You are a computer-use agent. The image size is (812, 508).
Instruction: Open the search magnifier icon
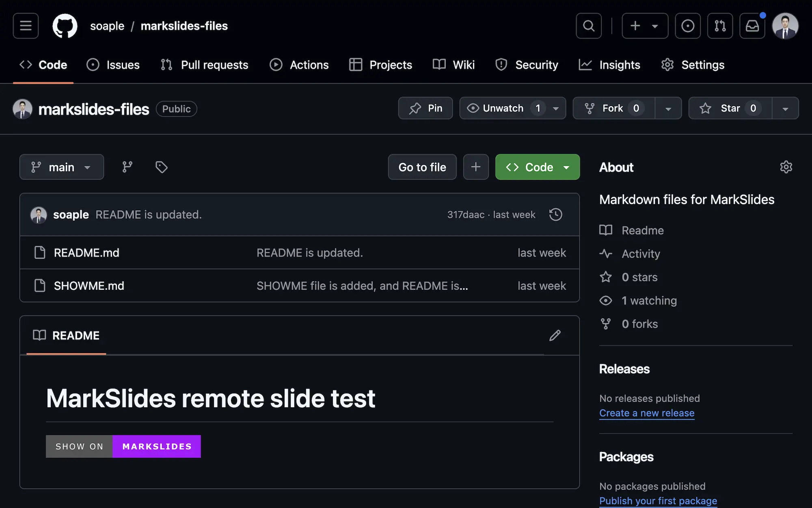click(588, 26)
